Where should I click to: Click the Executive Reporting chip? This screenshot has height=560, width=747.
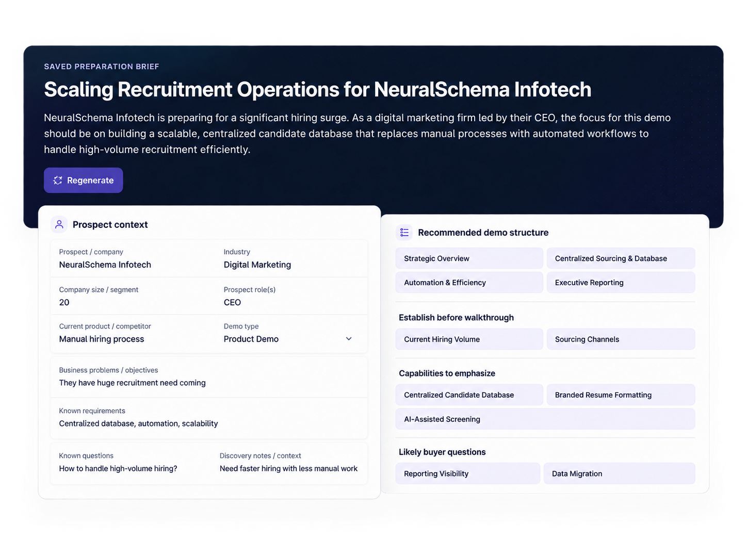pyautogui.click(x=621, y=283)
